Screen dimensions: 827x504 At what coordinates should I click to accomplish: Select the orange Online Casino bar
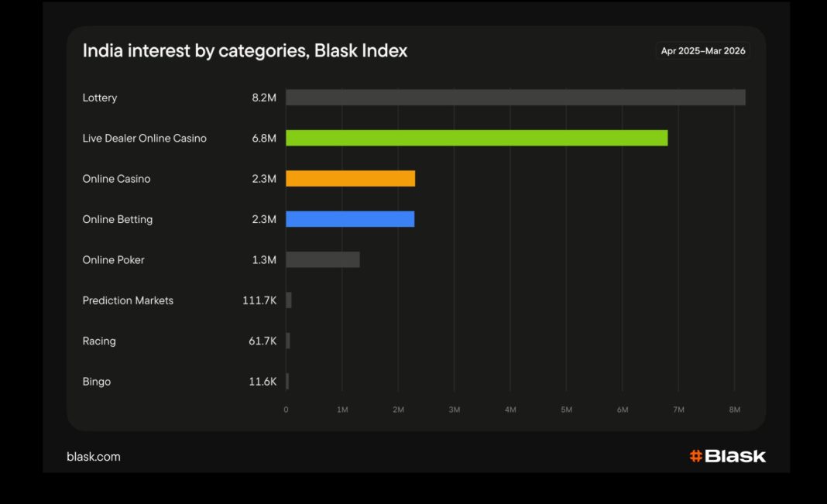tap(350, 179)
